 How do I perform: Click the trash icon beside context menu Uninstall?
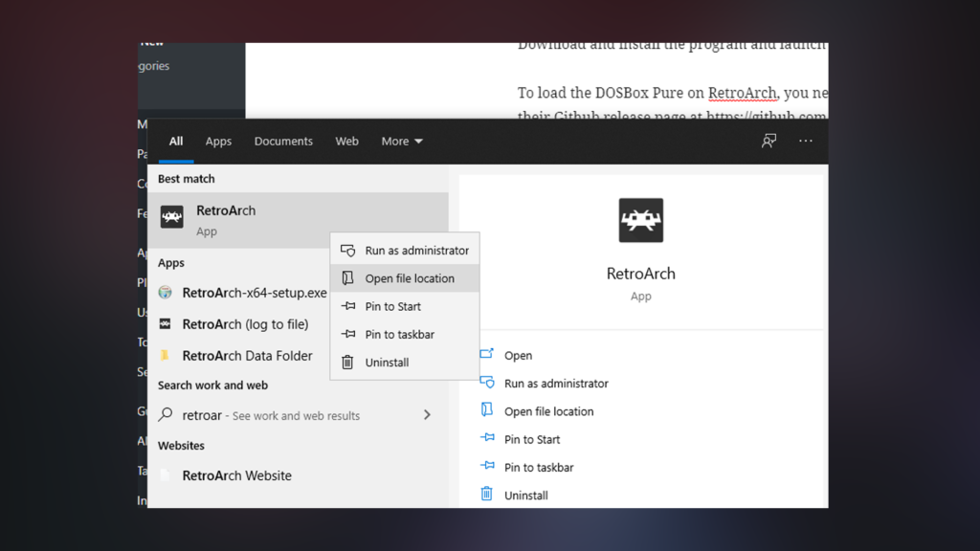coord(348,362)
